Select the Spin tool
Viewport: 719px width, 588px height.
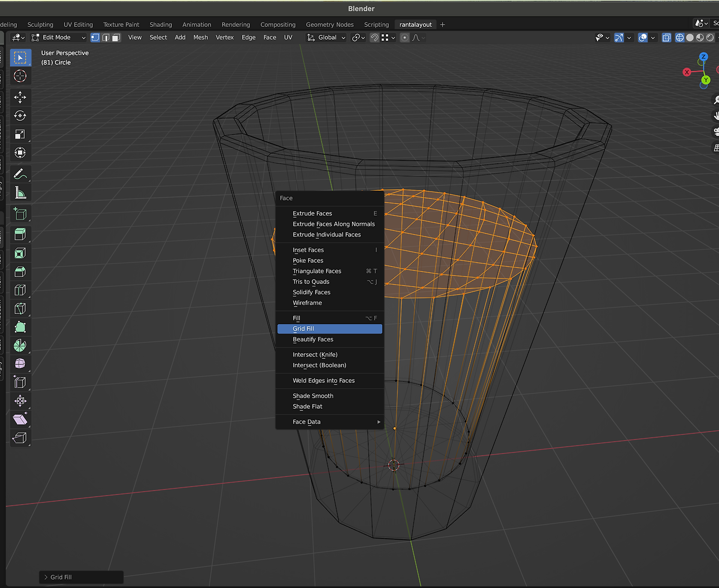tap(20, 345)
